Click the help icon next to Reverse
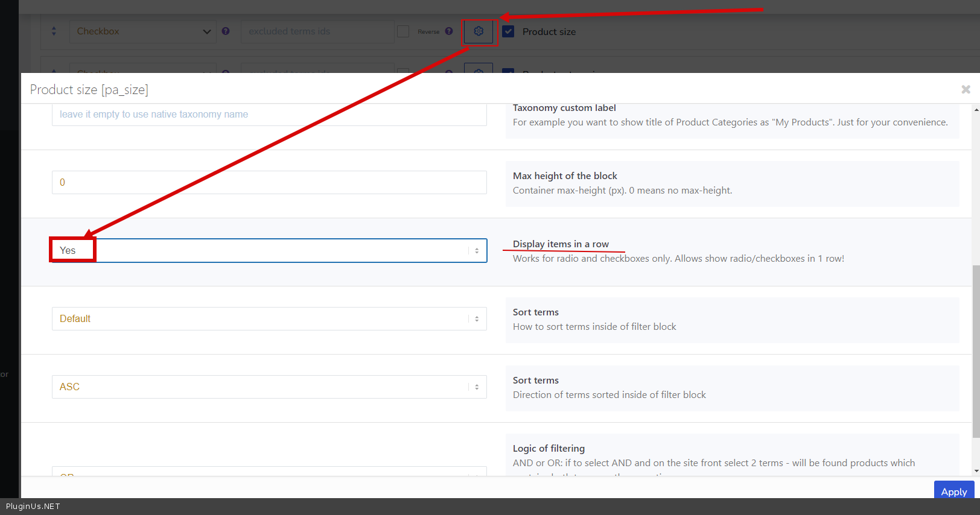Viewport: 980px width, 515px height. 449,31
